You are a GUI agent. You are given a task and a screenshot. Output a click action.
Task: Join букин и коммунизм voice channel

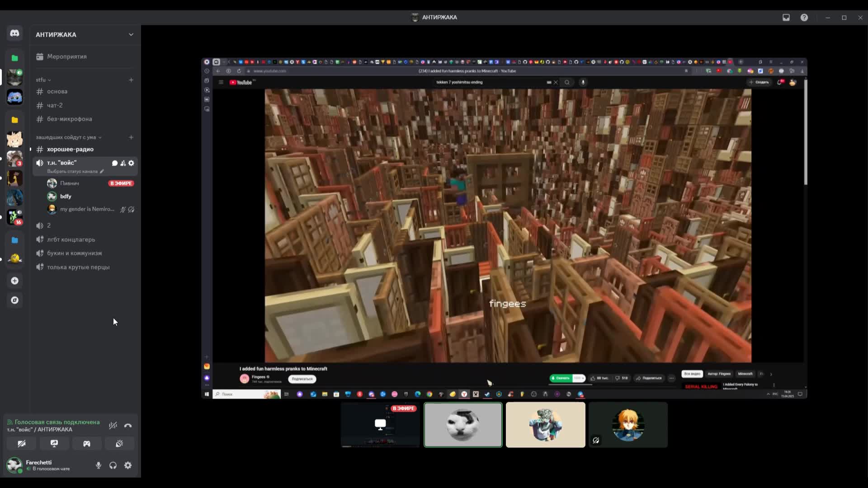(x=85, y=253)
